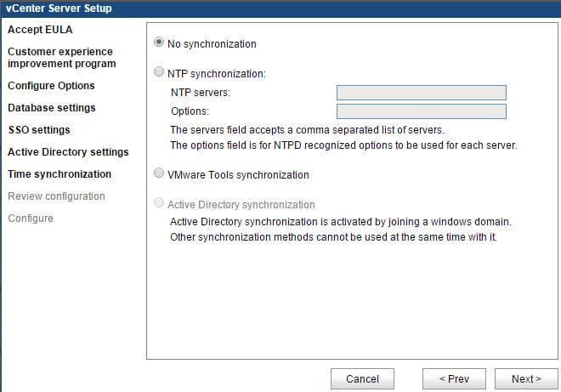Click the VMware Tools synchronization label

coord(238,175)
